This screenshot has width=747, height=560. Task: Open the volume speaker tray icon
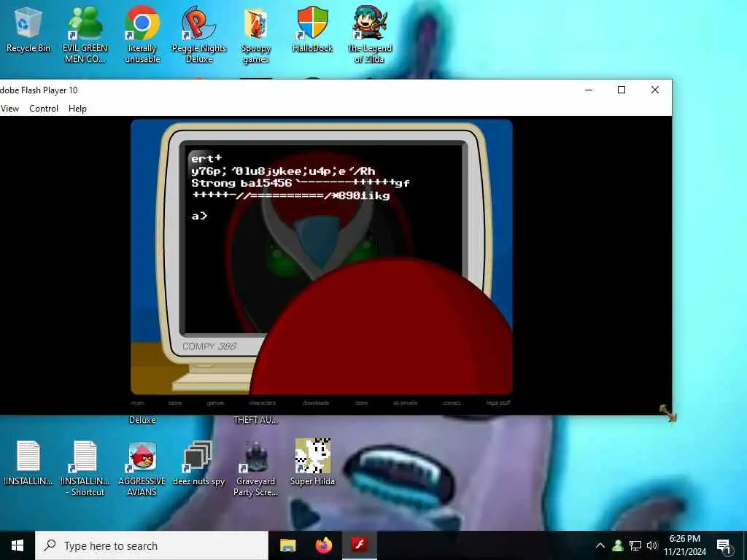tap(651, 545)
